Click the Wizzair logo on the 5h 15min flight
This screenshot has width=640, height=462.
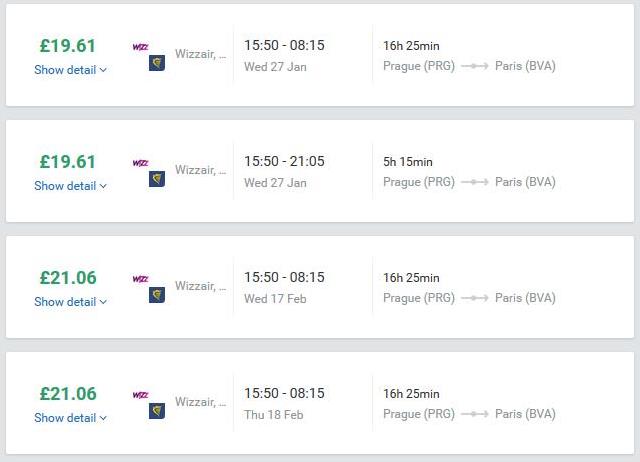140,163
